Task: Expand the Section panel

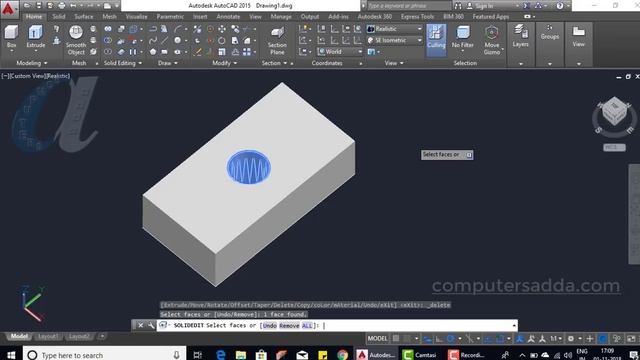Action: click(274, 63)
